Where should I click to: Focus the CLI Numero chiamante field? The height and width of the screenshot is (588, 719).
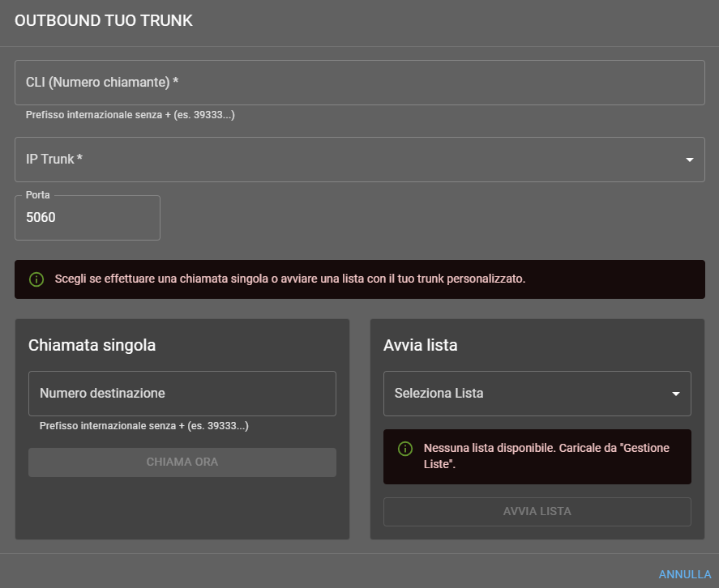[359, 82]
